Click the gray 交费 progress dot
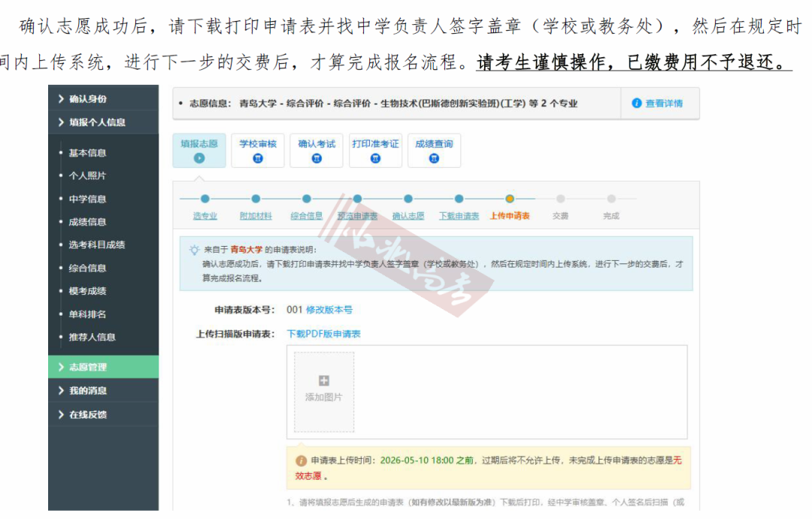This screenshot has width=812, height=519. (560, 199)
